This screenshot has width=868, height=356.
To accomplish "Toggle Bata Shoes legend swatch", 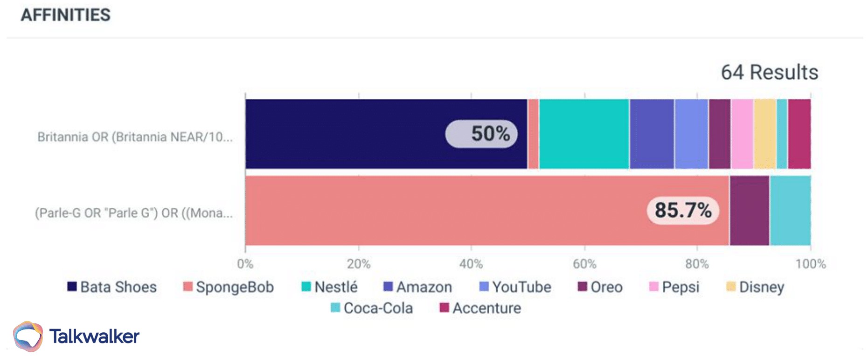I will (72, 287).
